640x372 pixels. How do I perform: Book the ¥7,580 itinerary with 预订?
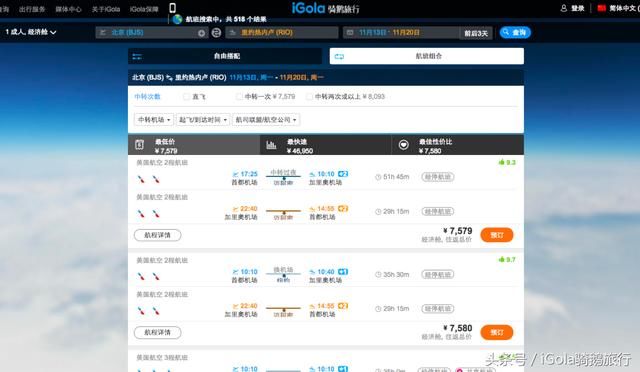(x=497, y=332)
